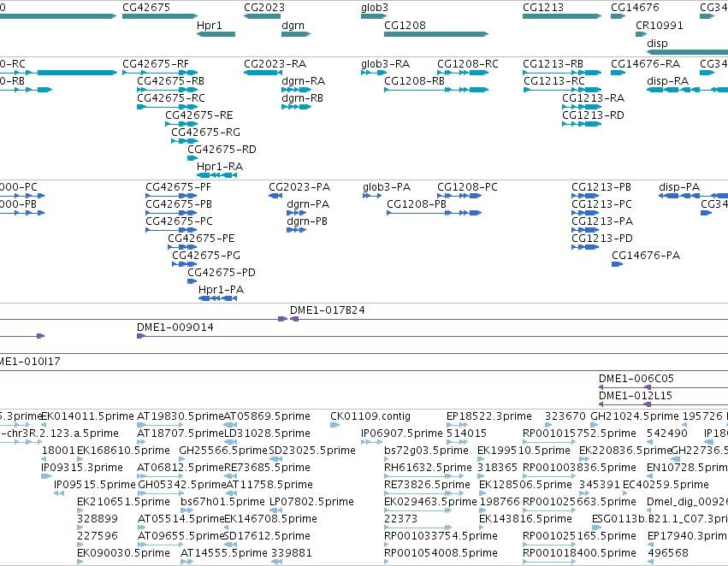Select protein CG42675-PB
This screenshot has height=566, width=728.
(x=171, y=213)
